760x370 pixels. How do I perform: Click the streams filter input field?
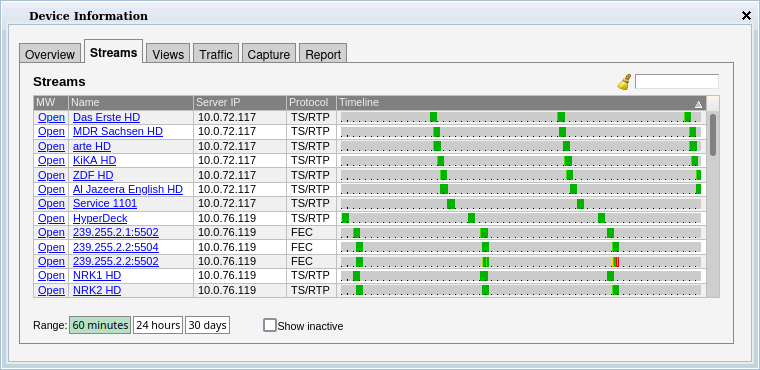[x=677, y=81]
